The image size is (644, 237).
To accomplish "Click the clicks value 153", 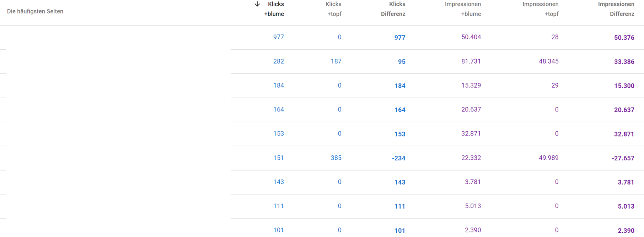I will 279,133.
